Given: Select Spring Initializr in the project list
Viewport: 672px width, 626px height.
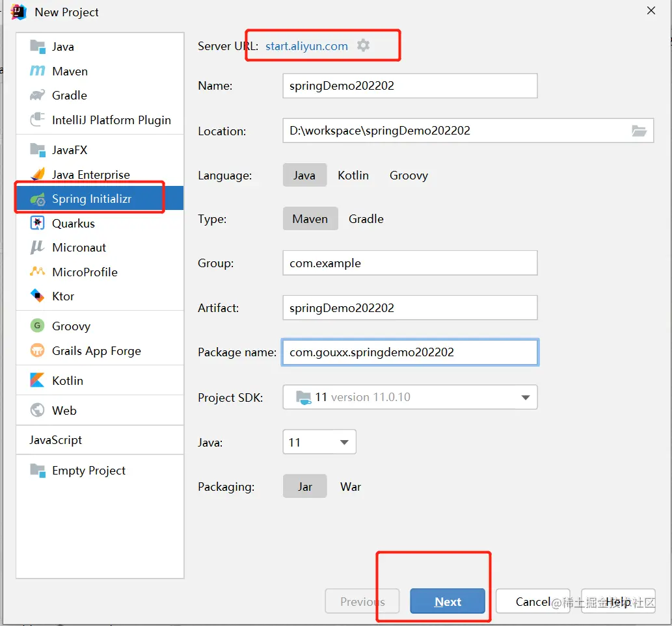Looking at the screenshot, I should click(100, 199).
